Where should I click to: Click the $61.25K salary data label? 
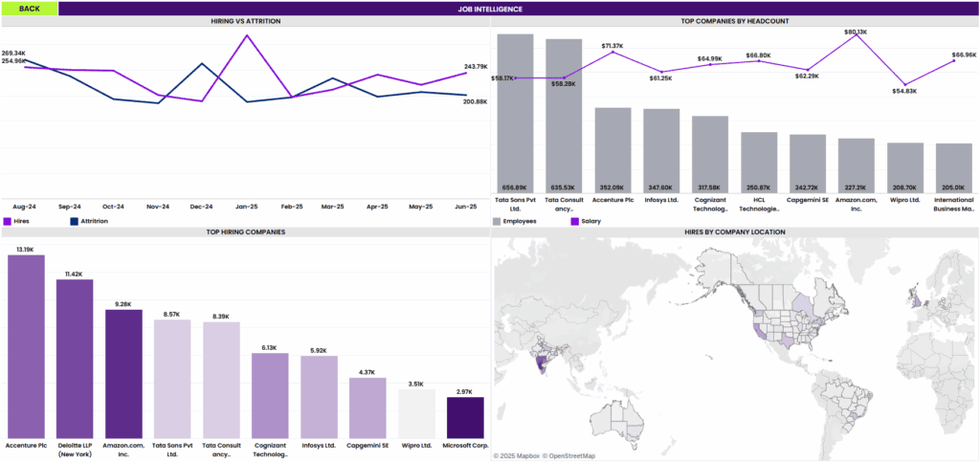(661, 78)
